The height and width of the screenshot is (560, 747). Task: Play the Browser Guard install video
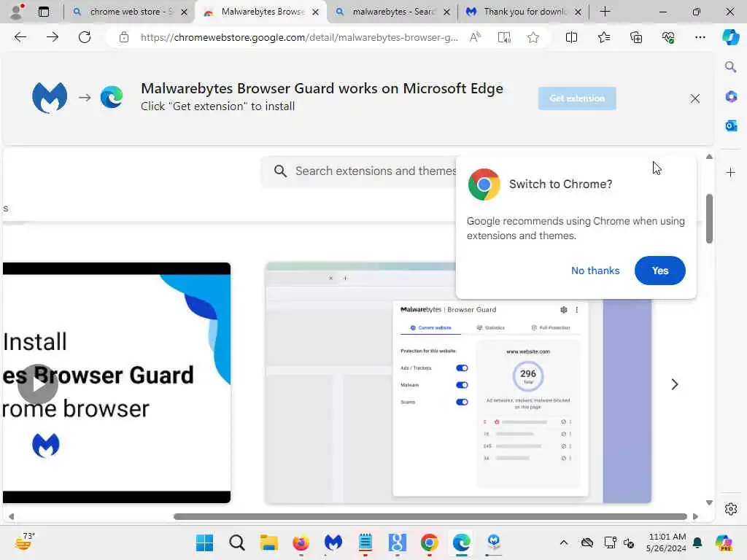tap(38, 384)
